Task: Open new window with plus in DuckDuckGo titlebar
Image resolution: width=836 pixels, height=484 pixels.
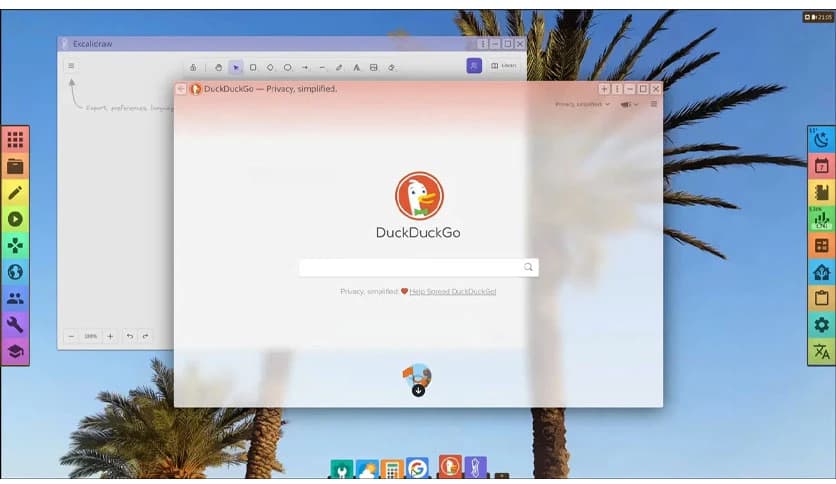Action: click(604, 89)
